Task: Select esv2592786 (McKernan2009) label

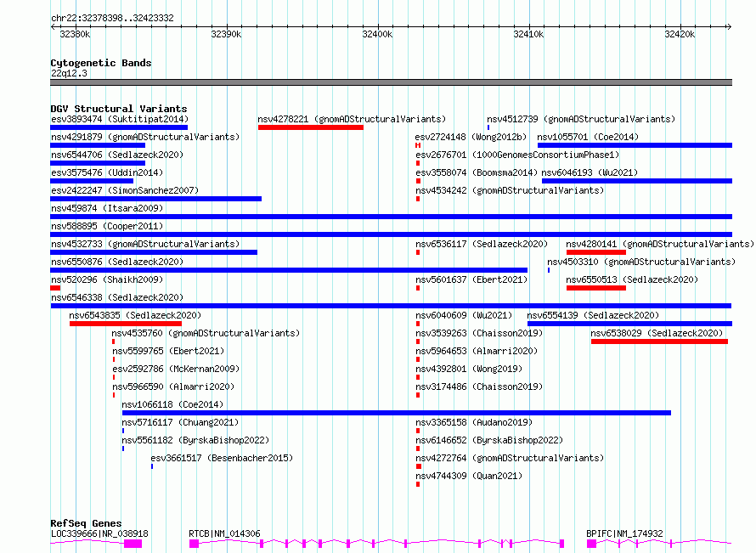Action: pos(176,369)
